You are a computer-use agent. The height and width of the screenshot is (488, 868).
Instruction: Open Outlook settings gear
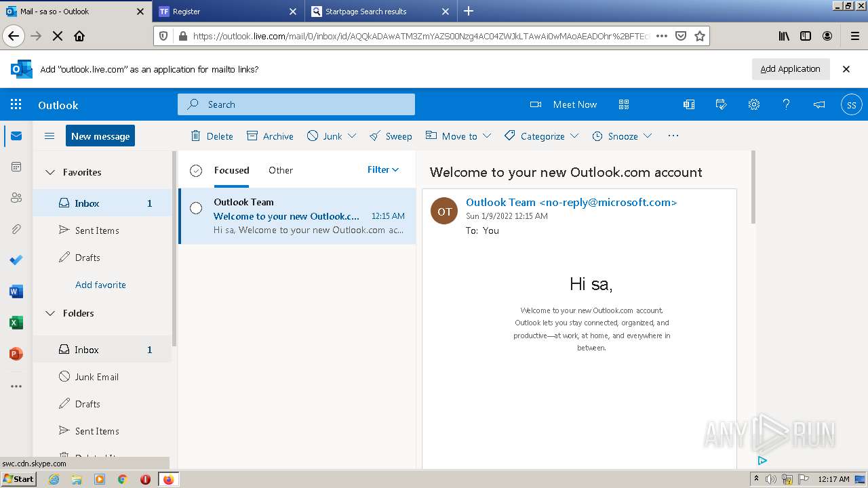click(754, 104)
